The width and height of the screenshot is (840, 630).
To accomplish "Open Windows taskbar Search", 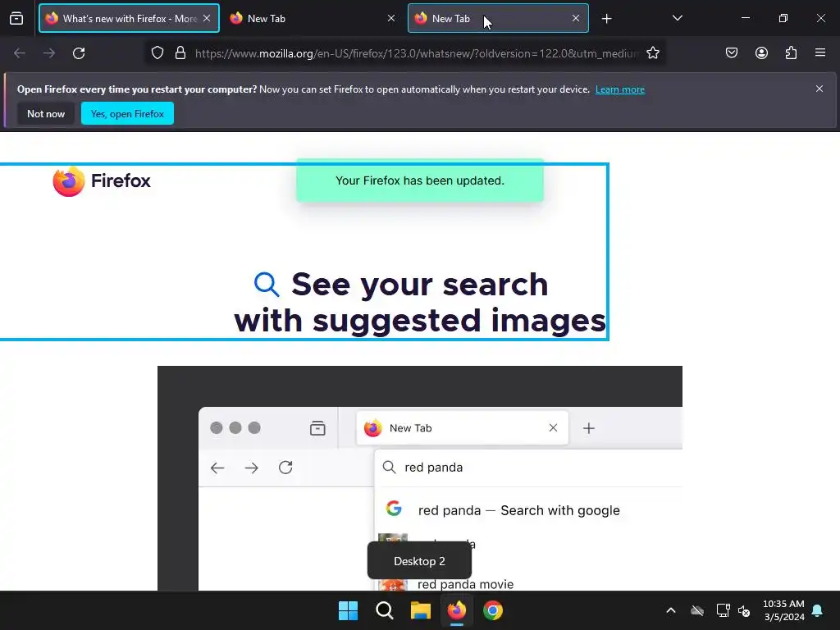I will tap(385, 610).
